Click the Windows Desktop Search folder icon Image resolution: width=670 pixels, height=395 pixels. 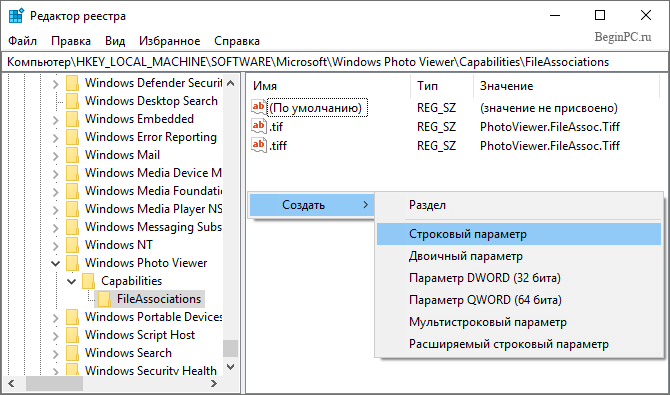73,101
